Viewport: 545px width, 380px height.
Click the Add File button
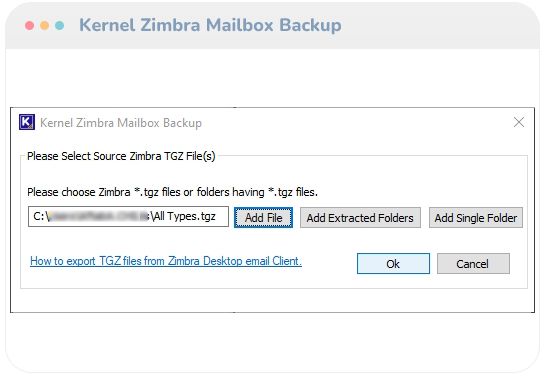[263, 218]
